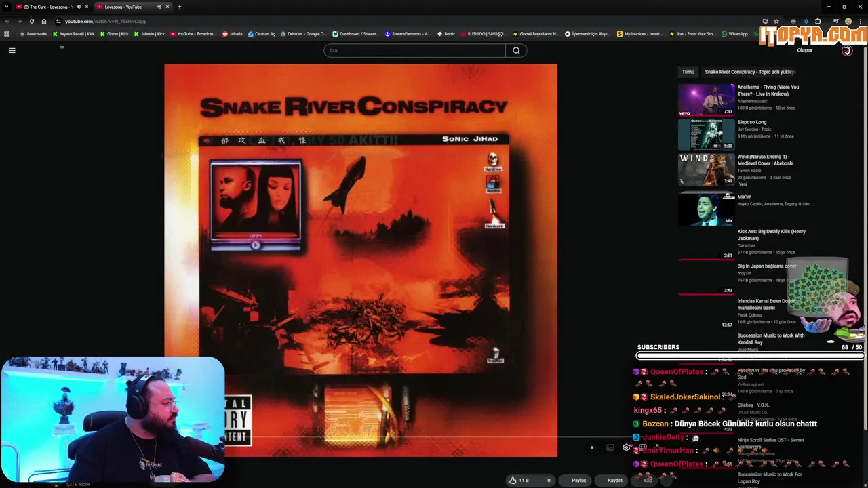Toggle the player subtitles icon
Image resolution: width=868 pixels, height=488 pixels.
(x=610, y=447)
